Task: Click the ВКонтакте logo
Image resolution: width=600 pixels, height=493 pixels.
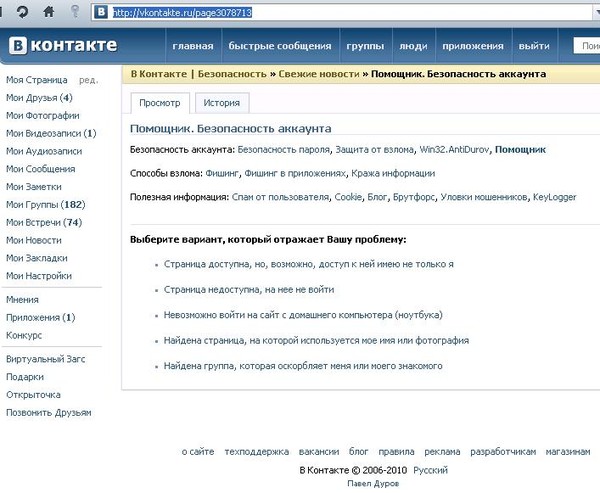Action: (63, 46)
